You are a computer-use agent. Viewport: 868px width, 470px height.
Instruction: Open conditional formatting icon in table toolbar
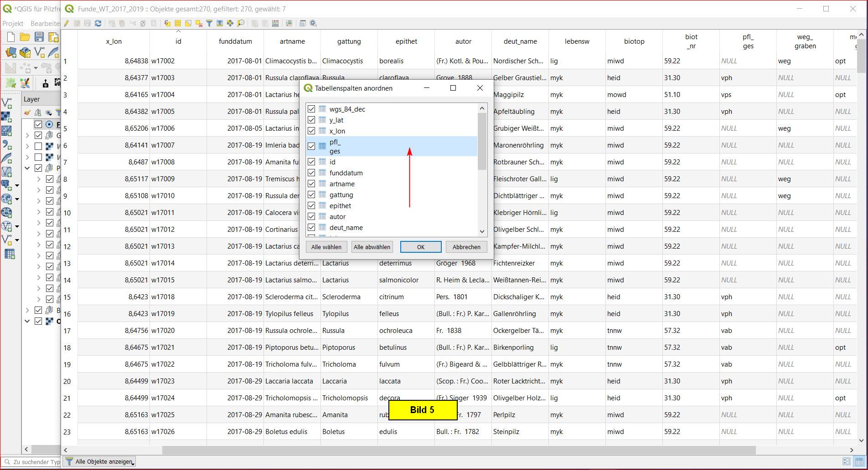[289, 23]
